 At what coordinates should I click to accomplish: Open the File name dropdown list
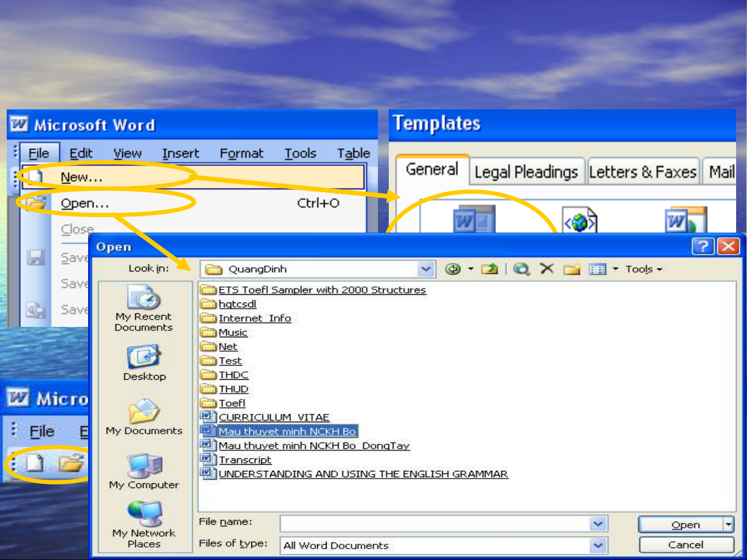[x=598, y=524]
